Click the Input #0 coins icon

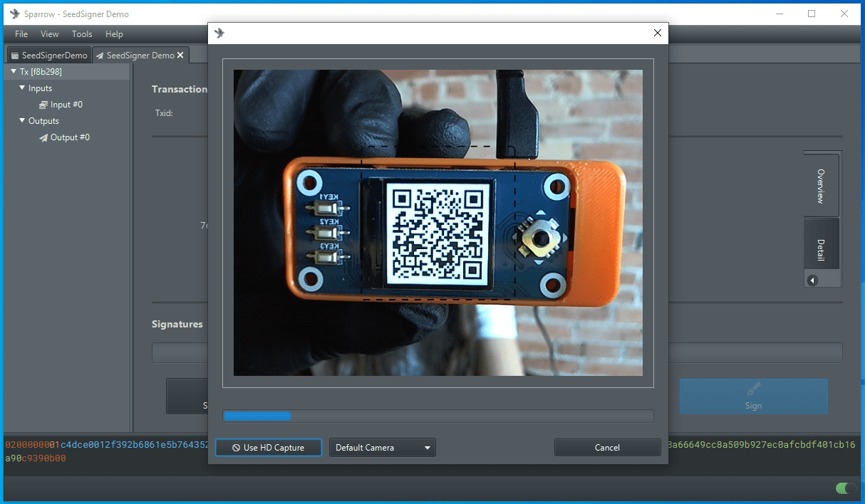(x=43, y=105)
